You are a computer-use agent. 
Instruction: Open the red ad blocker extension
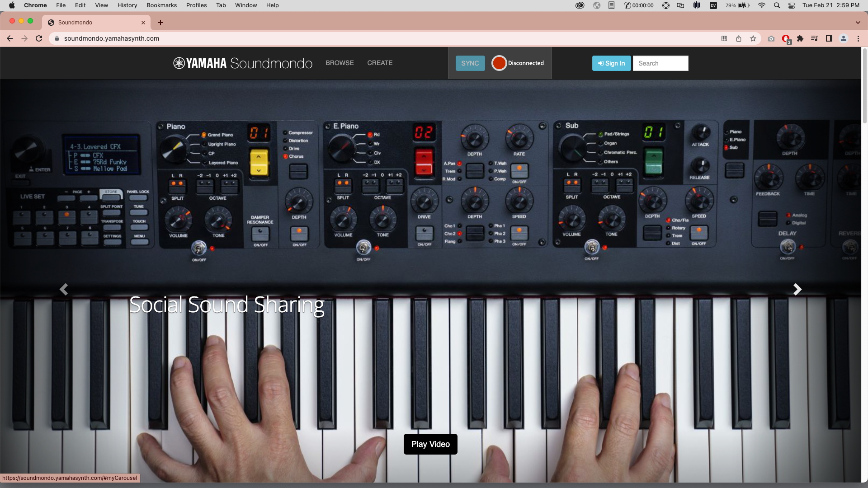point(786,38)
